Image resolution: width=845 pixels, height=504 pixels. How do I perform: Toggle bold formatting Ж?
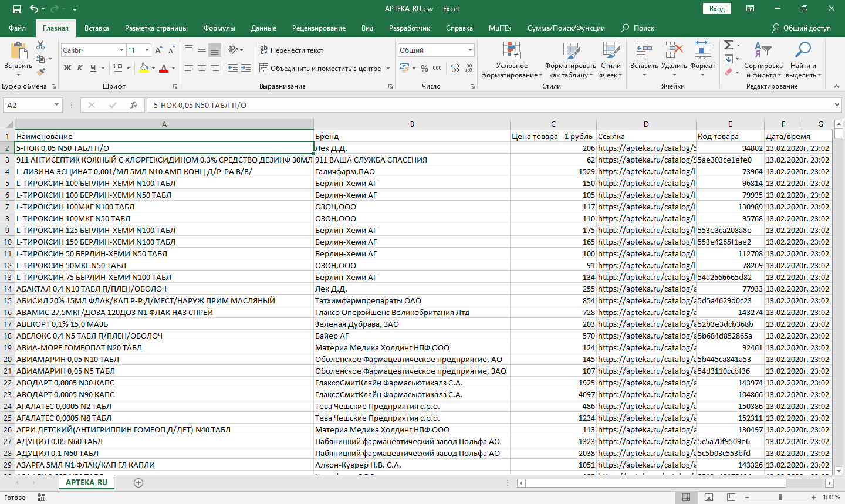pos(67,68)
